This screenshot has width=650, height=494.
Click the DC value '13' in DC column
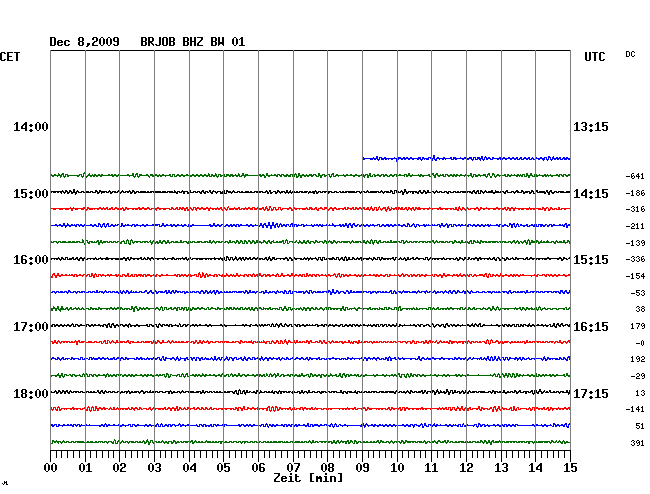(x=640, y=393)
